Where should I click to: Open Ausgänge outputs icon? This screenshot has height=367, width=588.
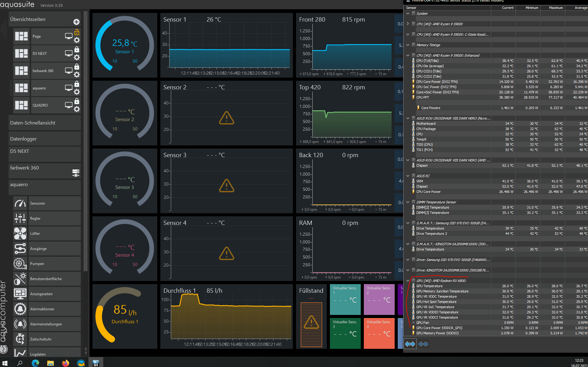point(20,249)
